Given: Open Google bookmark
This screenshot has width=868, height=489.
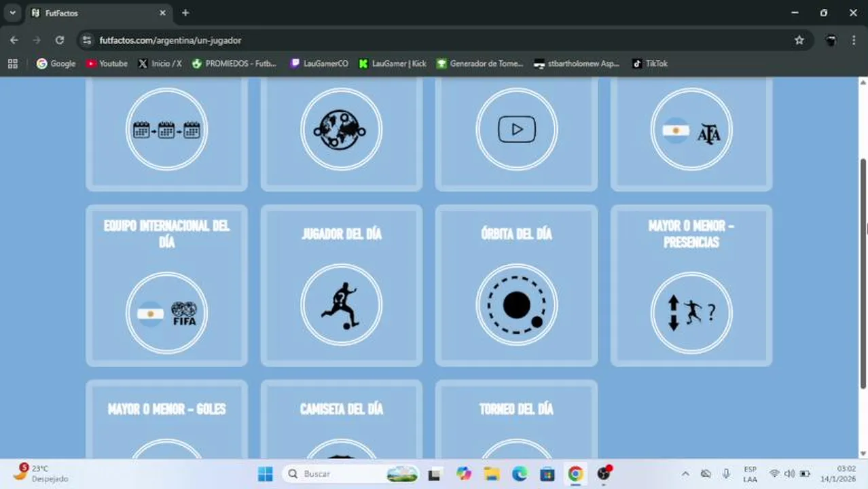Looking at the screenshot, I should click(56, 63).
